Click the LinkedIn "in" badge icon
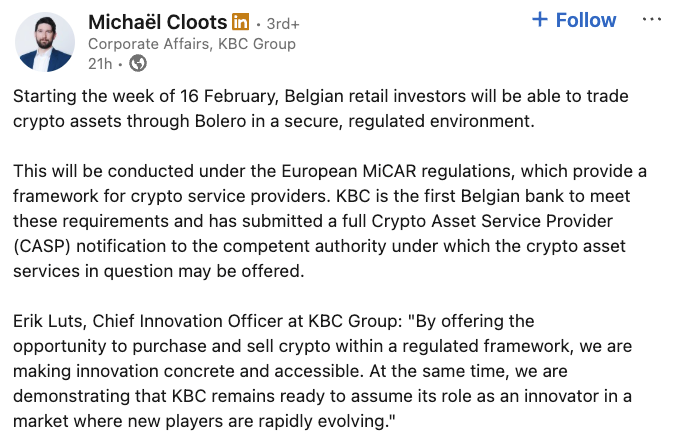 click(x=240, y=22)
